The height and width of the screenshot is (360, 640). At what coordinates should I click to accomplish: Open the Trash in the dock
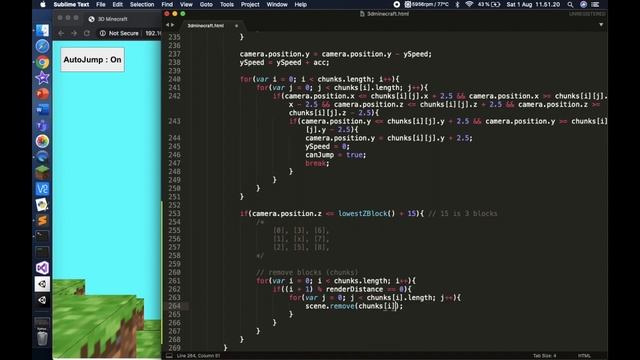[x=42, y=338]
